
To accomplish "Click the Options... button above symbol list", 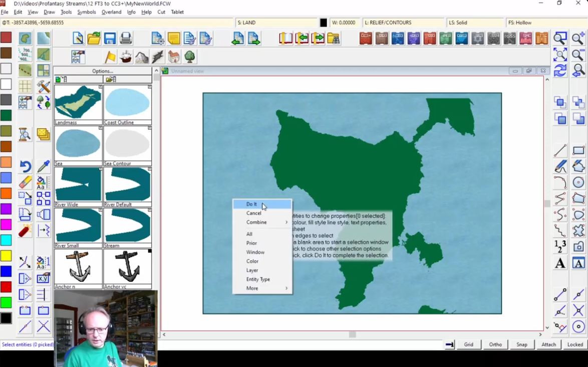I will (x=103, y=71).
